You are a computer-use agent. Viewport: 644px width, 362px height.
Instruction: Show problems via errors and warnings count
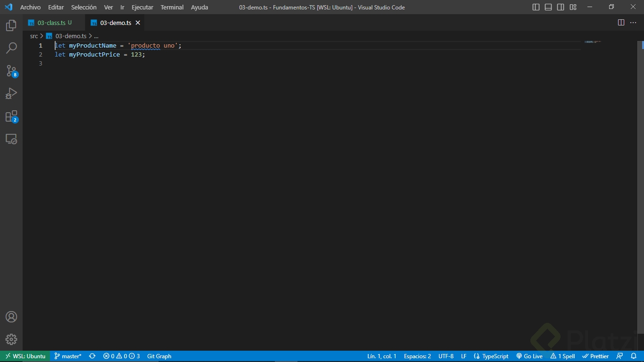coord(122,356)
